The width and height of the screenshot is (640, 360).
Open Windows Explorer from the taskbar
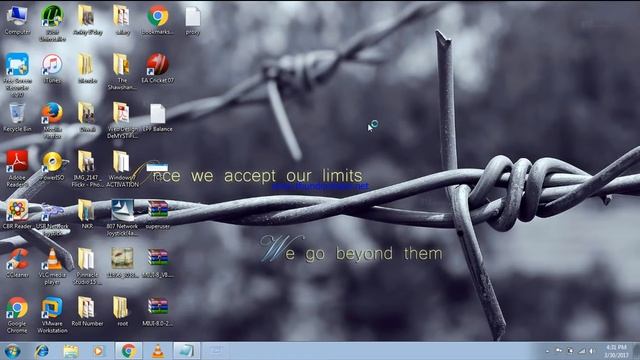(x=71, y=351)
